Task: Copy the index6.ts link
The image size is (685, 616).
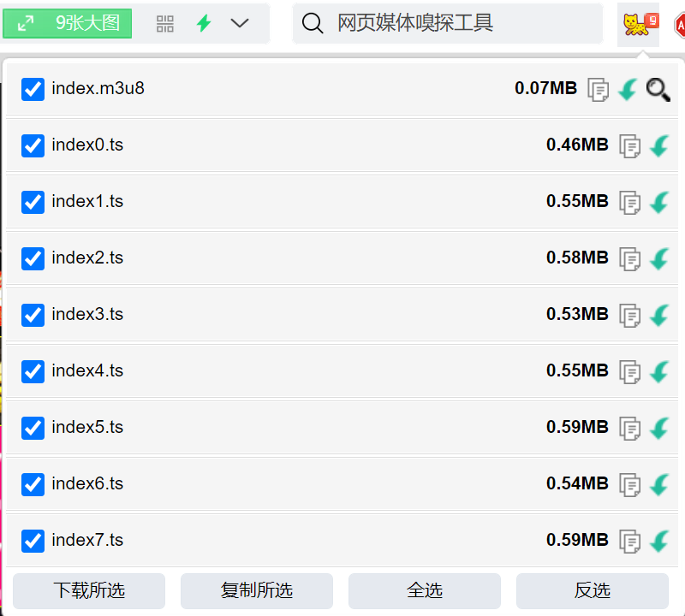Action: coord(630,485)
